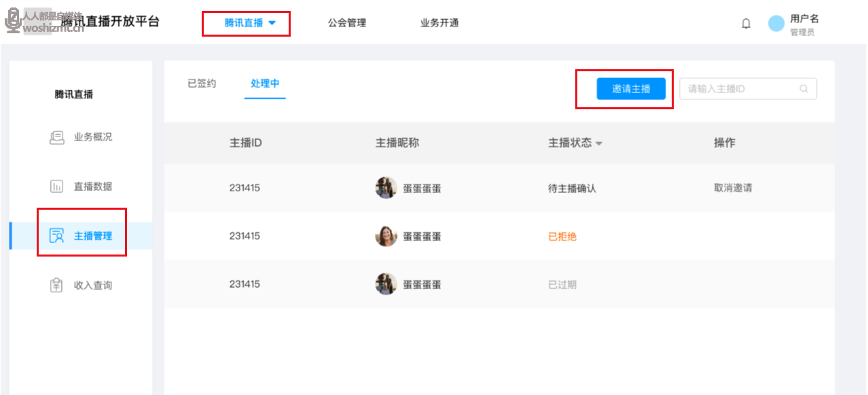
Task: Expand the 主播状态 filter arrow
Action: (x=599, y=144)
